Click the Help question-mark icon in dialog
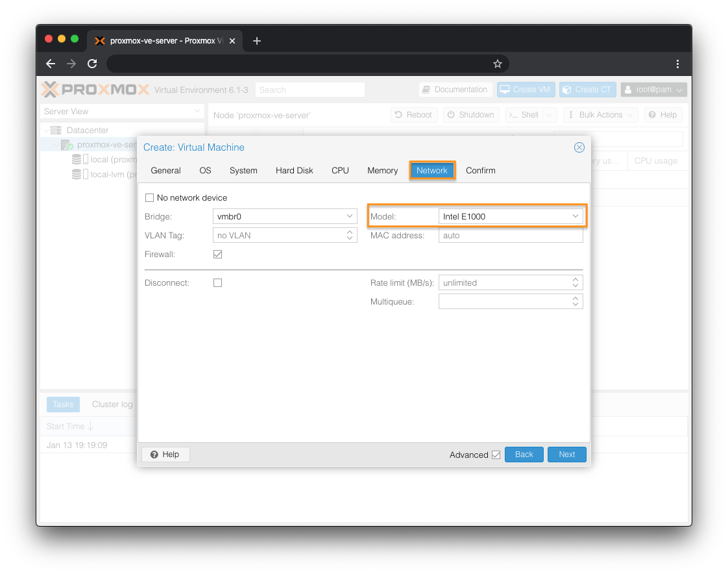The width and height of the screenshot is (728, 574). pos(154,455)
